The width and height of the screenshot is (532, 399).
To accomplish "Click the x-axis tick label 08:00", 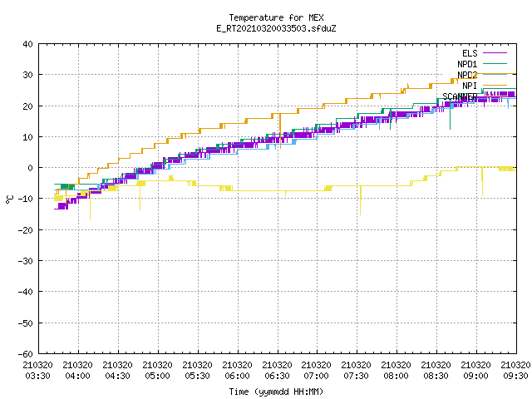I will click(x=396, y=376).
